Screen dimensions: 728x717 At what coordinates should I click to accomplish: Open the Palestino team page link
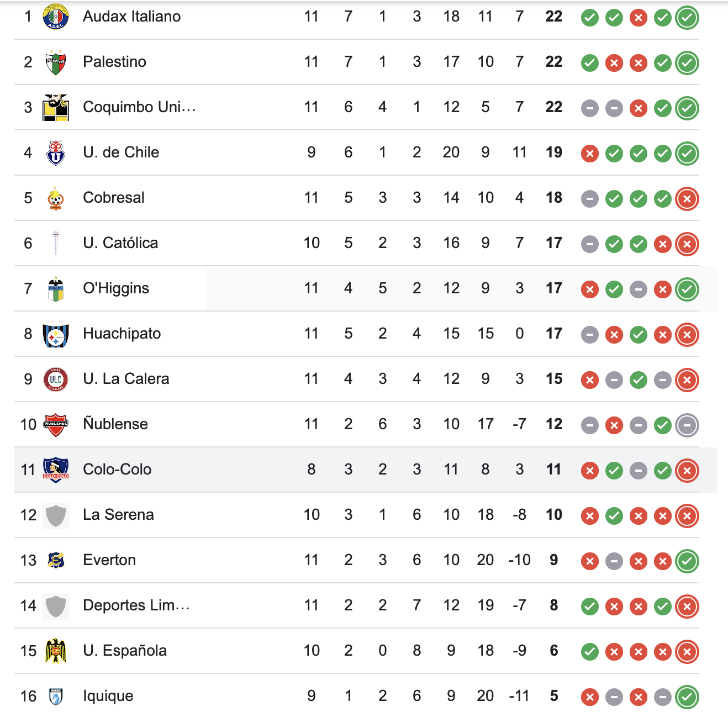(114, 62)
